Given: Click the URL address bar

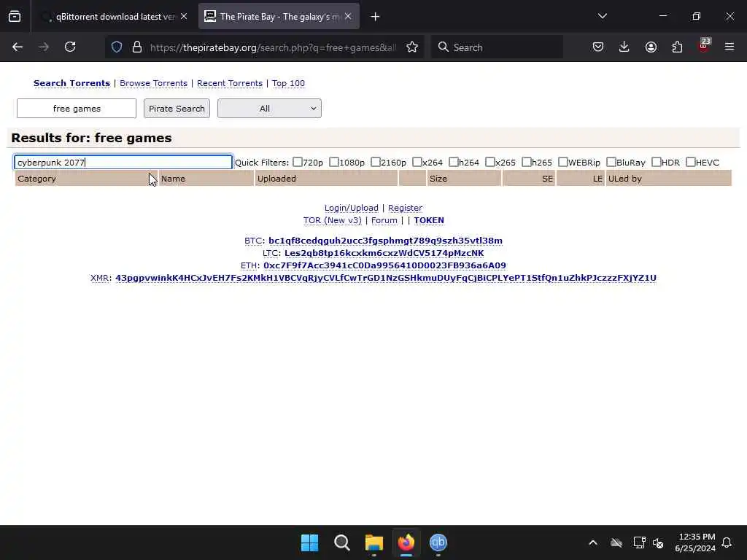Looking at the screenshot, I should (273, 47).
